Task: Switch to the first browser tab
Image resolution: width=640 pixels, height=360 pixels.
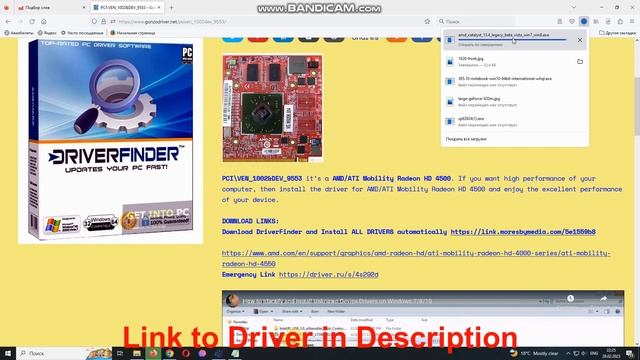Action: pyautogui.click(x=51, y=7)
